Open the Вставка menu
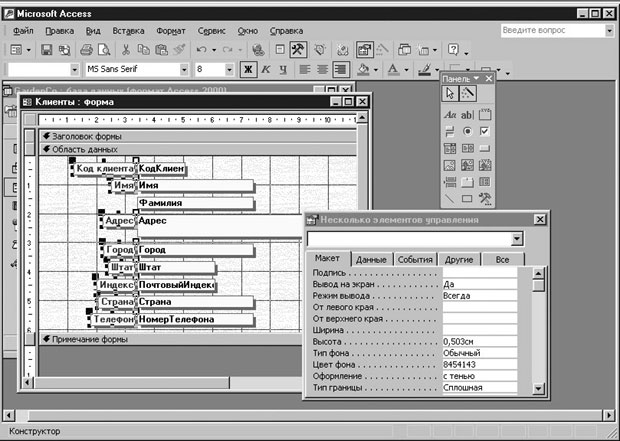This screenshot has height=441, width=620. pos(128,31)
